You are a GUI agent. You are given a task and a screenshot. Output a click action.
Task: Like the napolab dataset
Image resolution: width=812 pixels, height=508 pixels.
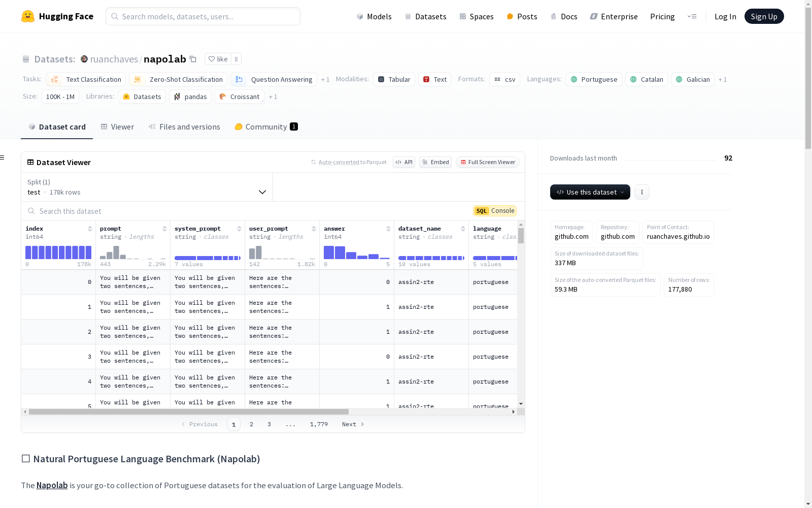click(218, 59)
